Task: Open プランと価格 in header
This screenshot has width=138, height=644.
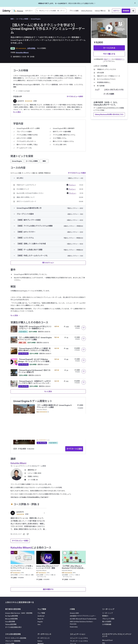Action: (x=74, y=11)
